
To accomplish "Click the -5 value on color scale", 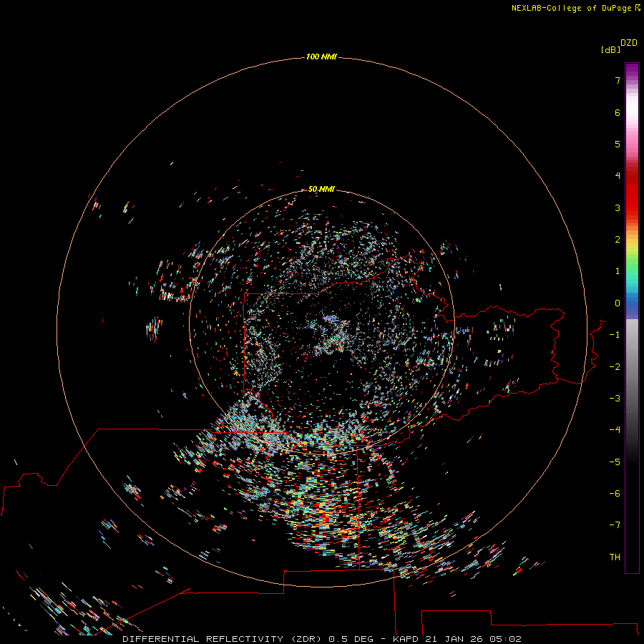I will 615,462.
